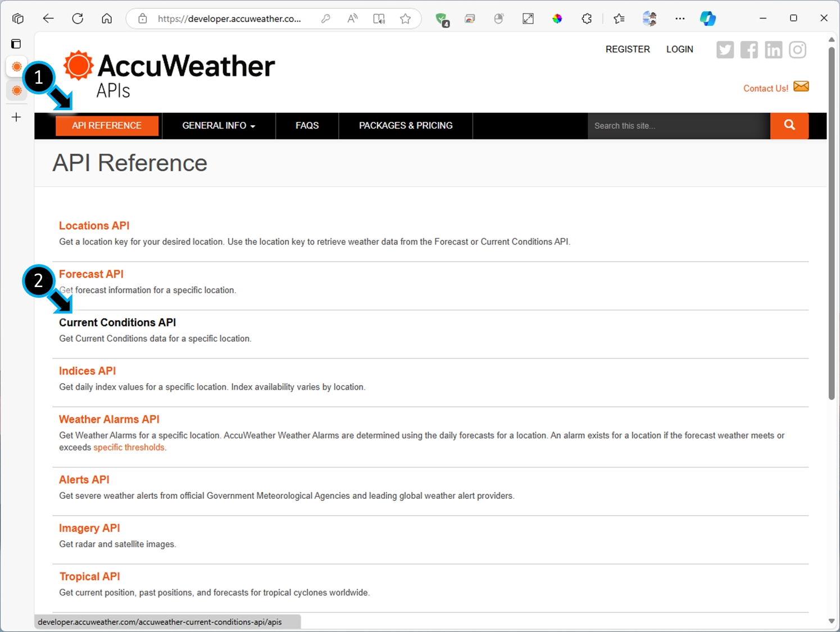Click text 'Get radar and satellite images.'
The width and height of the screenshot is (840, 632).
coord(117,544)
